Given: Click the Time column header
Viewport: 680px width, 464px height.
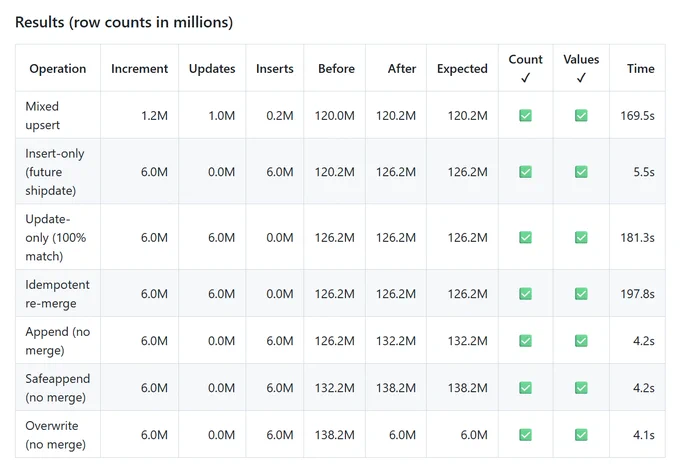Looking at the screenshot, I should click(641, 69).
